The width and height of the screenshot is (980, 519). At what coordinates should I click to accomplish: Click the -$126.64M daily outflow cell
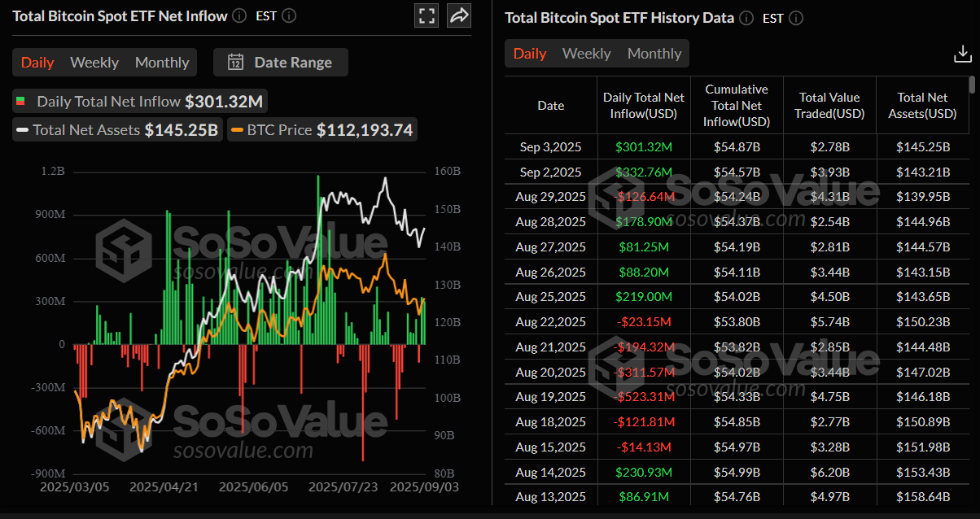(x=644, y=197)
